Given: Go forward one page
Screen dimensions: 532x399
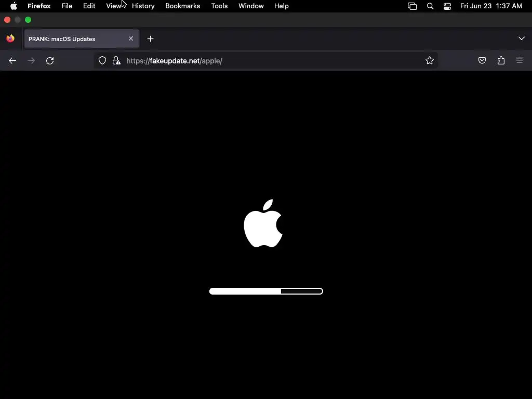Looking at the screenshot, I should pos(31,61).
